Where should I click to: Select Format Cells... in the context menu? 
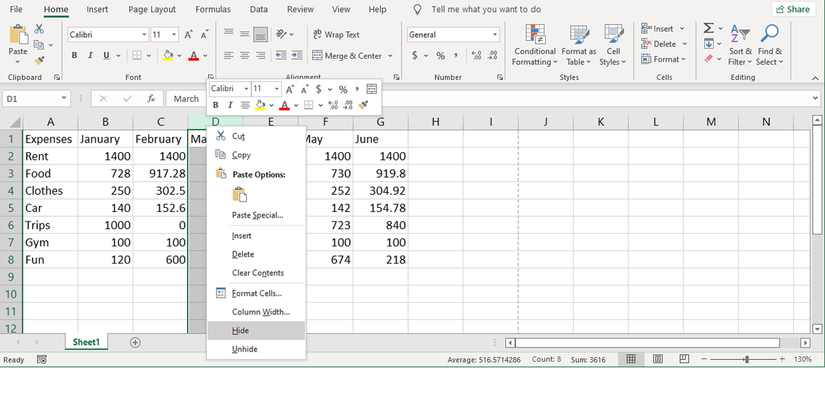click(x=256, y=293)
